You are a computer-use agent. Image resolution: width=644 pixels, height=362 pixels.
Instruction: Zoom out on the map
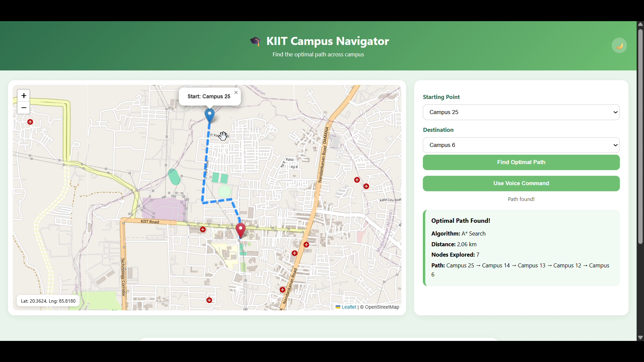23,108
